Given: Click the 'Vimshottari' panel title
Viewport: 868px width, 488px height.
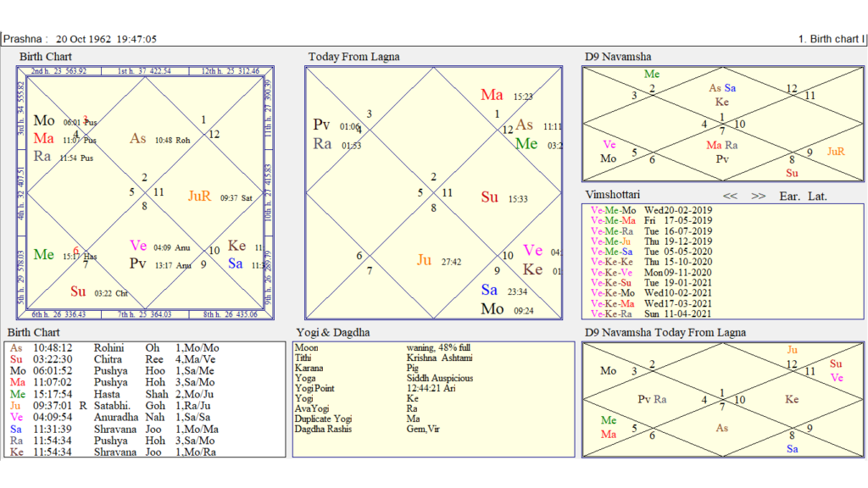Looking at the screenshot, I should click(613, 195).
